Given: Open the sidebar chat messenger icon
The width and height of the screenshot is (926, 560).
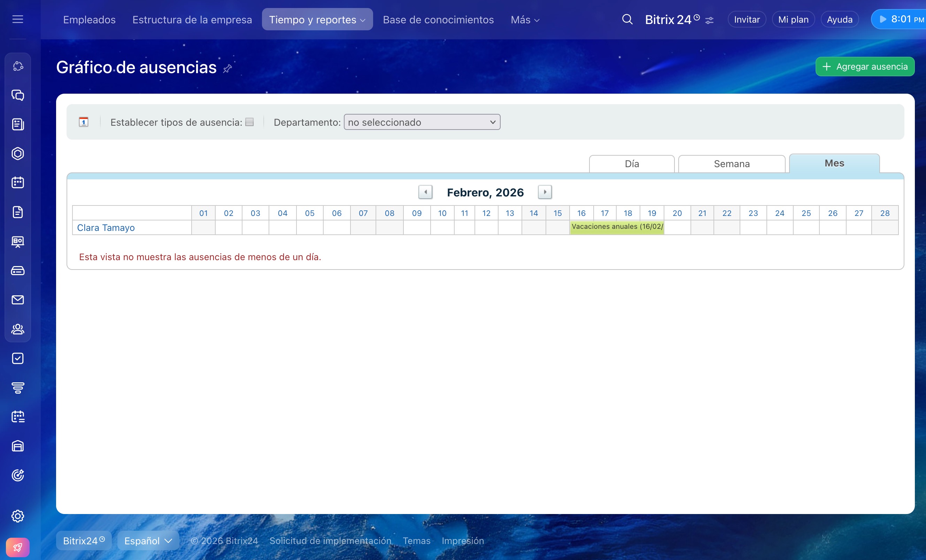Looking at the screenshot, I should (x=18, y=95).
